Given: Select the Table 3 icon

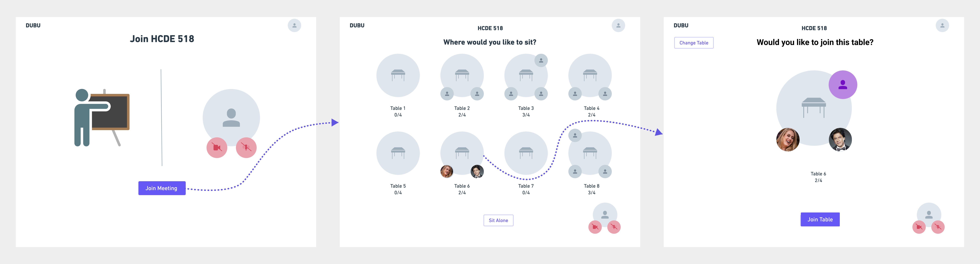Looking at the screenshot, I should pyautogui.click(x=526, y=75).
